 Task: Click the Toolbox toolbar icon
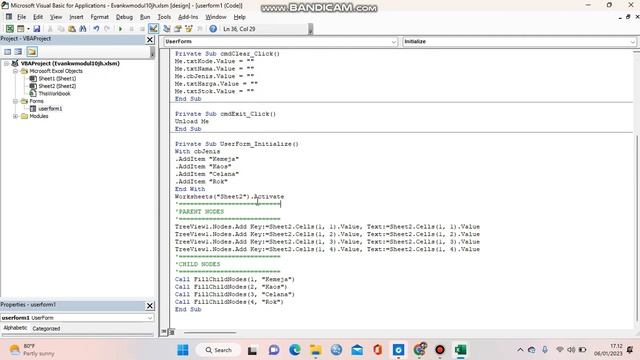tap(200, 29)
